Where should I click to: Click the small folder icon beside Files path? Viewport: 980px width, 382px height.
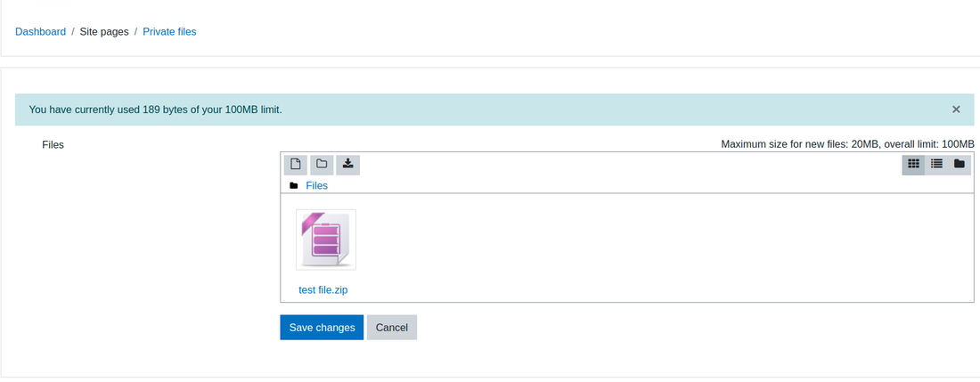294,186
